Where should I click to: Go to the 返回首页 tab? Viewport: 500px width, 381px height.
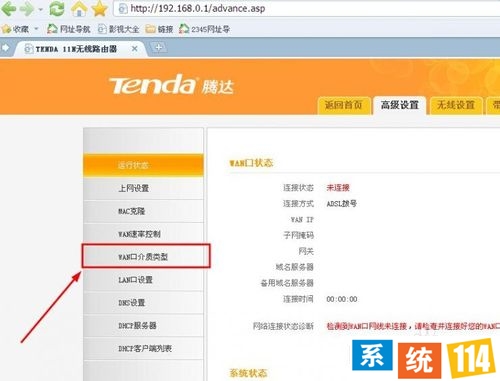344,105
